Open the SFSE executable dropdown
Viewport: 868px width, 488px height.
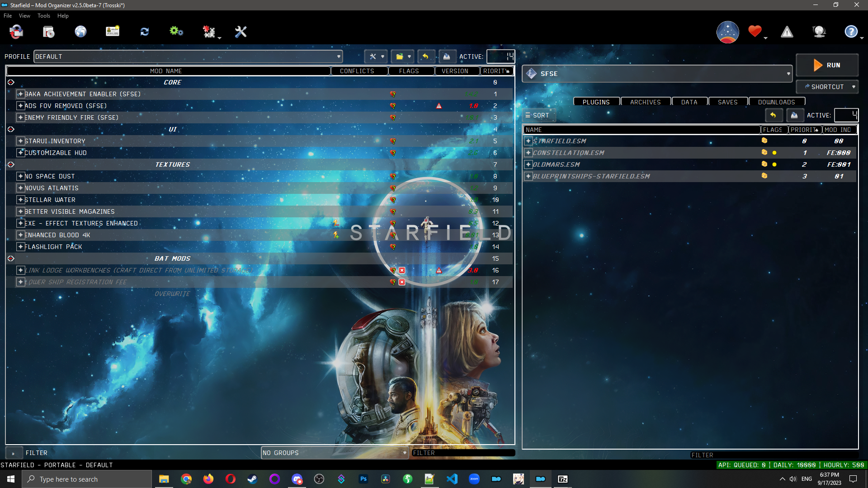(657, 74)
